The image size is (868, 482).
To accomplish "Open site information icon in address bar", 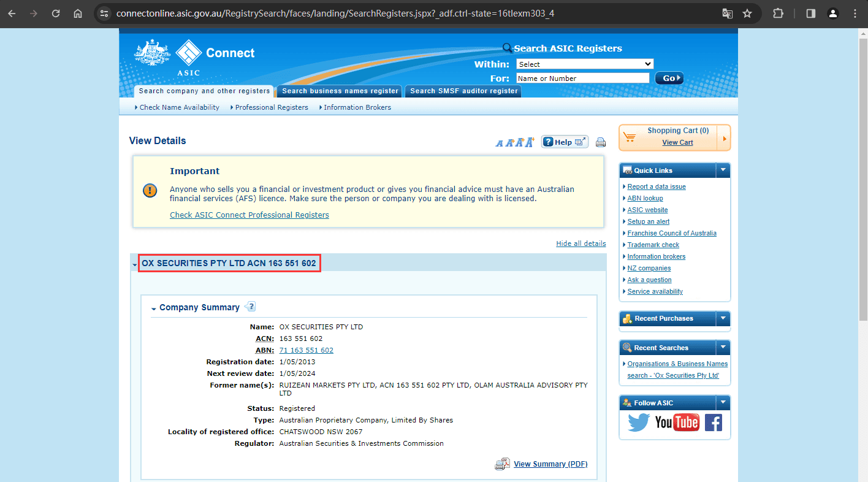I will [x=104, y=13].
